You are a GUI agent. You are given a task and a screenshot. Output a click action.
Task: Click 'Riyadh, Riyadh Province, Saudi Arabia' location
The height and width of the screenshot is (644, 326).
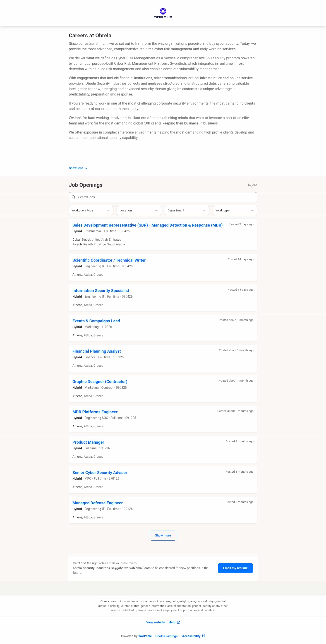click(98, 244)
